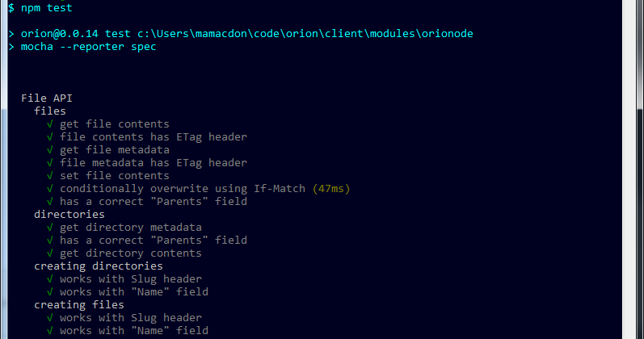
Task: Click the "files" group heading
Action: [x=50, y=111]
